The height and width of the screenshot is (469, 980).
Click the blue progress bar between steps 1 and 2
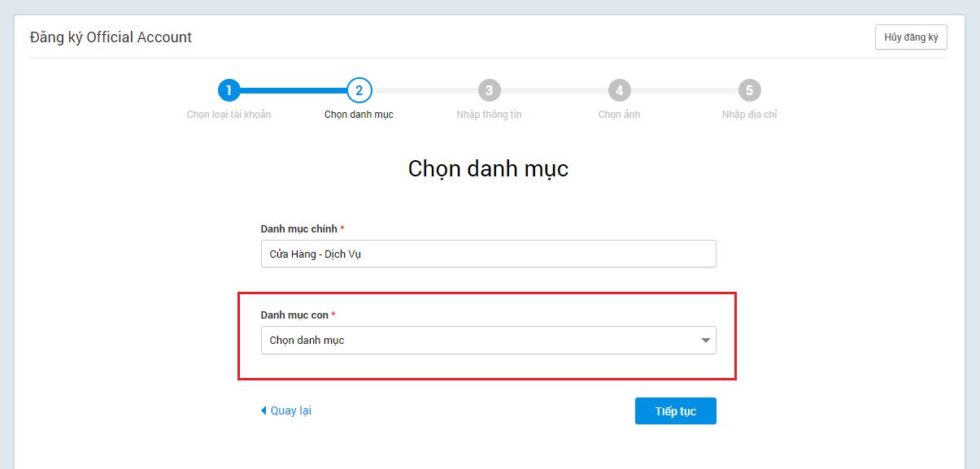[294, 90]
